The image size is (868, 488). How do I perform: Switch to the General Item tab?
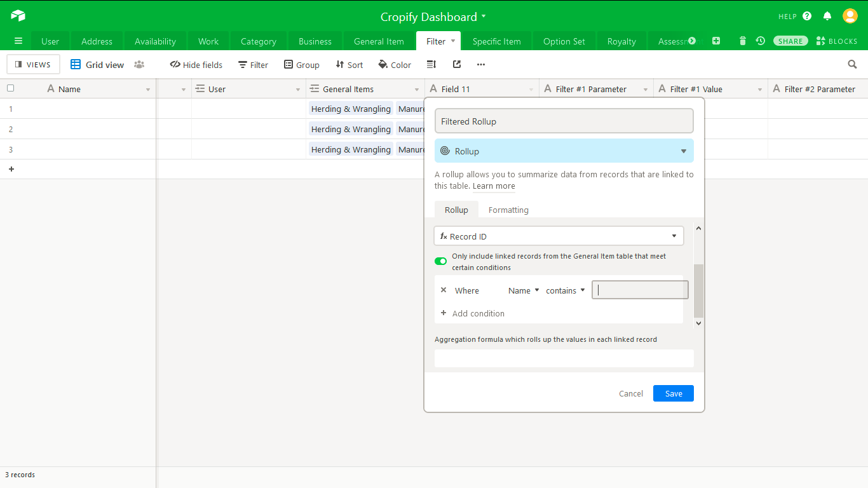click(x=379, y=41)
